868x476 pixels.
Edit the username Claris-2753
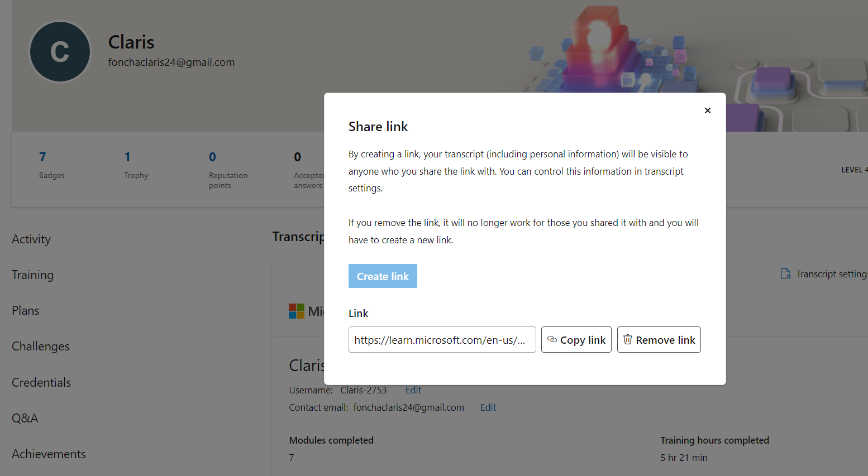coord(413,390)
